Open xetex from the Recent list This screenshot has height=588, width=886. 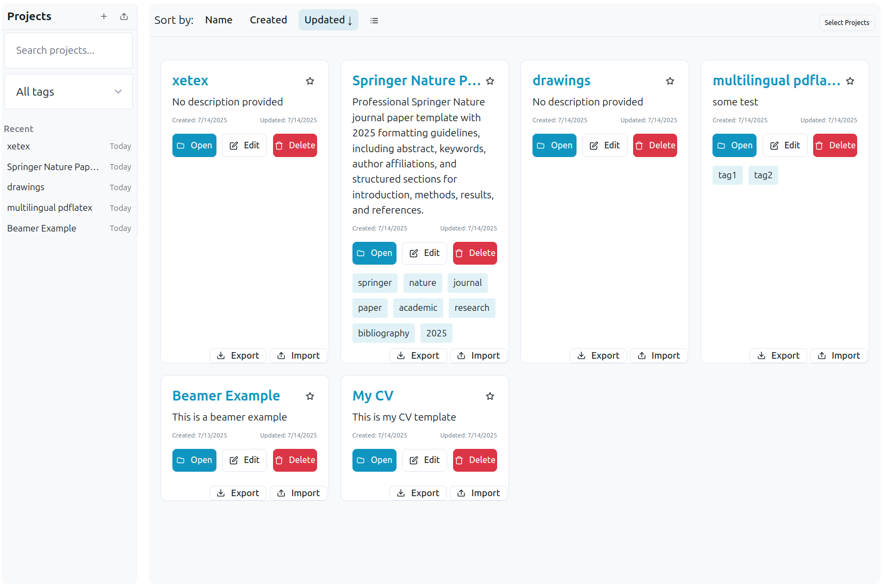pyautogui.click(x=69, y=146)
